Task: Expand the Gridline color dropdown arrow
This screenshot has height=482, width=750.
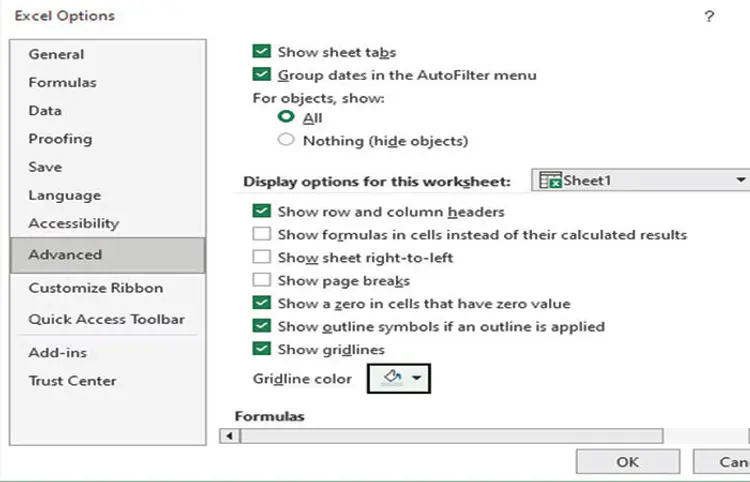Action: tap(416, 379)
